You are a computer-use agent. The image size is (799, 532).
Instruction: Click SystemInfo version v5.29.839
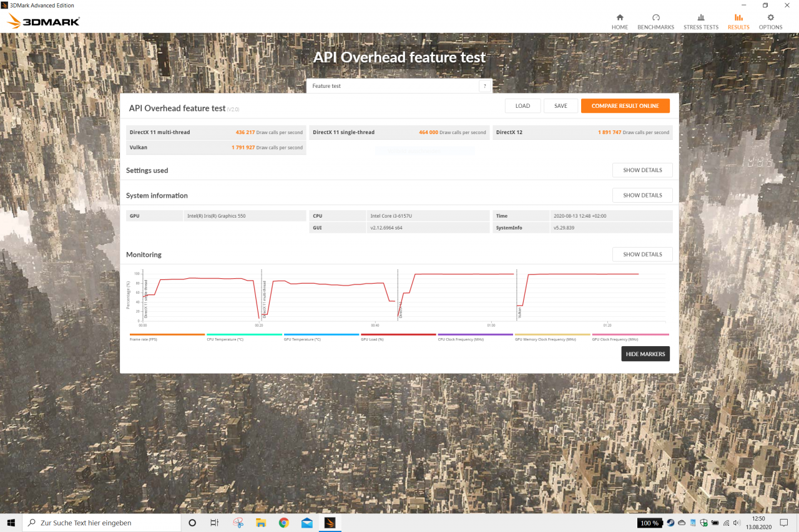click(x=564, y=228)
